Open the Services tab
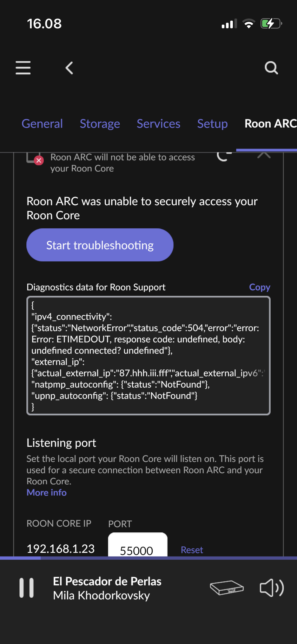The width and height of the screenshot is (297, 644). [x=158, y=124]
